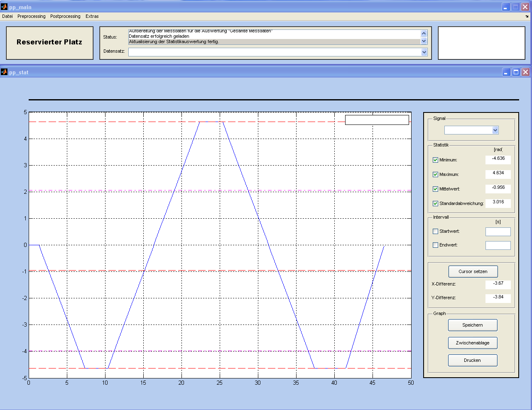Maximize the pp_stat window
The image size is (532, 410).
pyautogui.click(x=516, y=72)
